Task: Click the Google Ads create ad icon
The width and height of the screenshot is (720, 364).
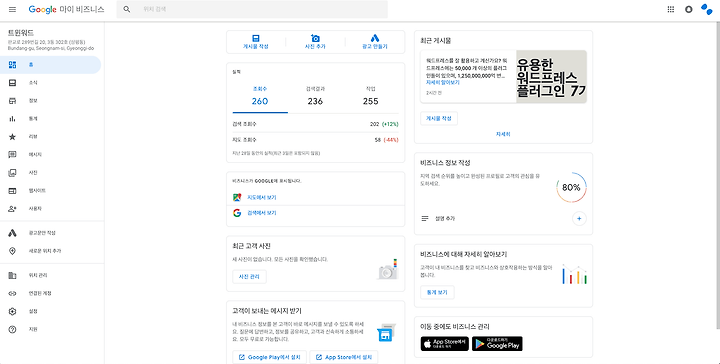Action: pos(375,38)
